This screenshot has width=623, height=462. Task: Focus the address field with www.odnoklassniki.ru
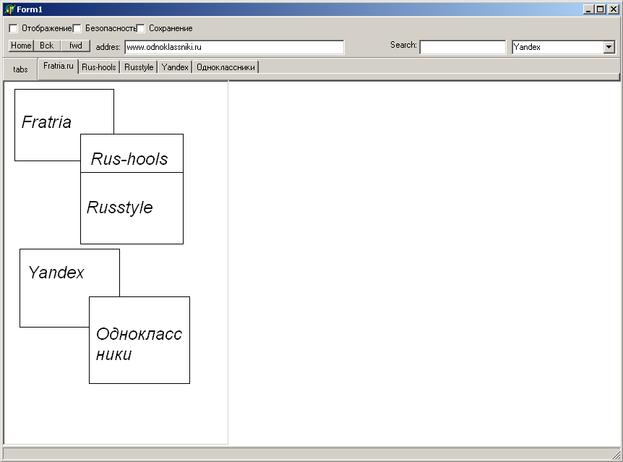coord(234,47)
